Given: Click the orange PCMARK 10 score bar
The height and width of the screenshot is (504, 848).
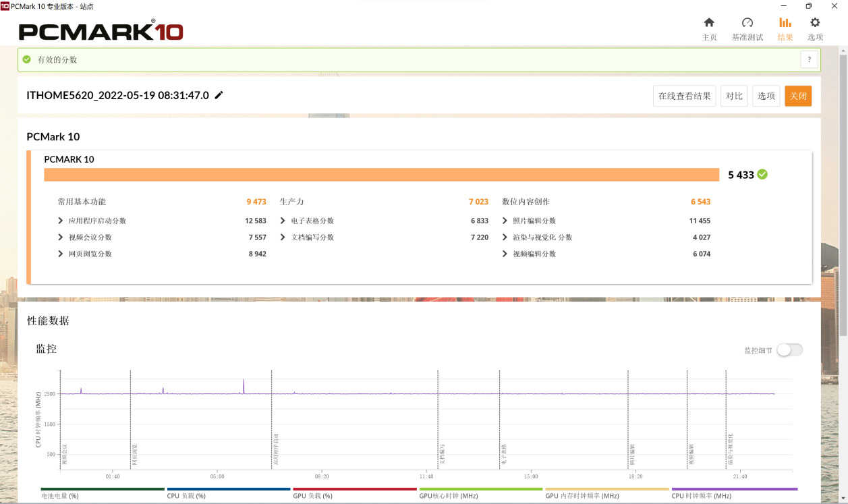Looking at the screenshot, I should [382, 175].
